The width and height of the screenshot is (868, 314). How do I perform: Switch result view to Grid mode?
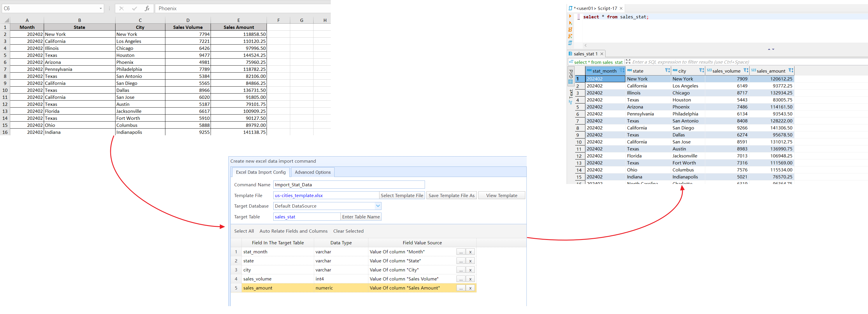pyautogui.click(x=571, y=77)
